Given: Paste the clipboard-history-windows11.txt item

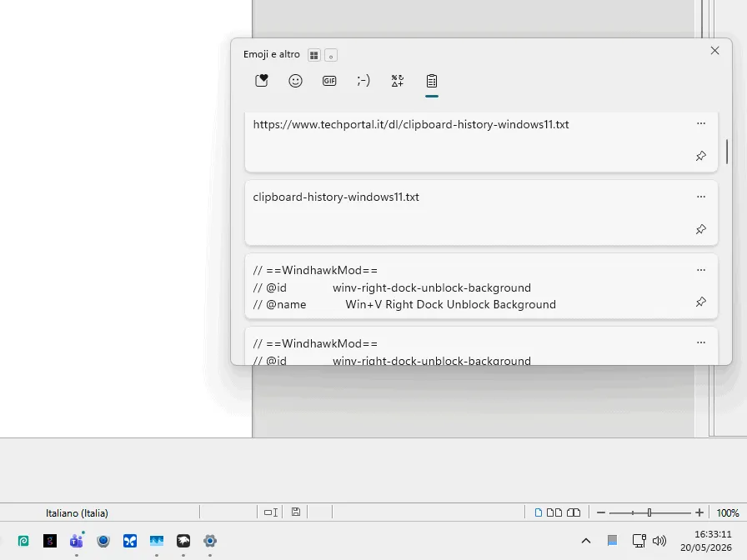Looking at the screenshot, I should (481, 212).
